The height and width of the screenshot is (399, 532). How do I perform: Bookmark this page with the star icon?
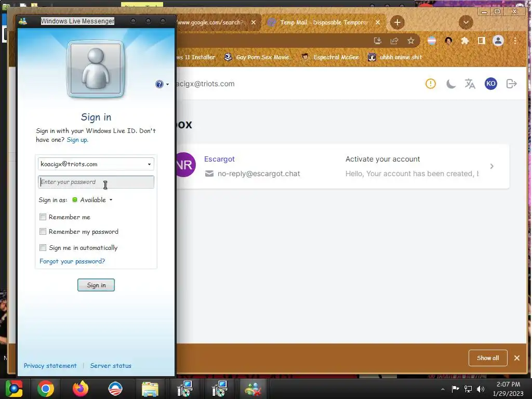coord(411,41)
